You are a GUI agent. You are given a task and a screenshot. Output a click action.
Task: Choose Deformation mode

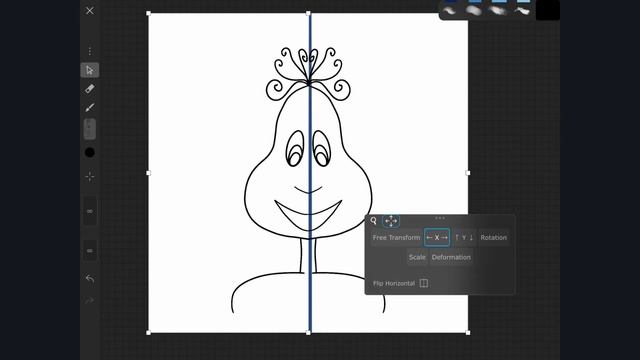coord(451,257)
